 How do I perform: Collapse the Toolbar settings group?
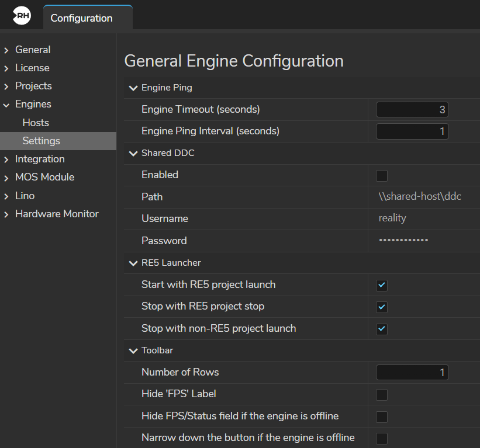(133, 351)
